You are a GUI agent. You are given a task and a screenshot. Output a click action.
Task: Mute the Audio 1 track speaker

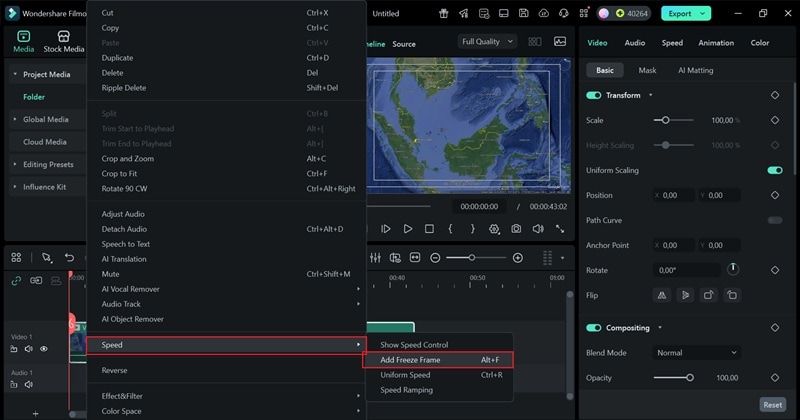coord(29,384)
